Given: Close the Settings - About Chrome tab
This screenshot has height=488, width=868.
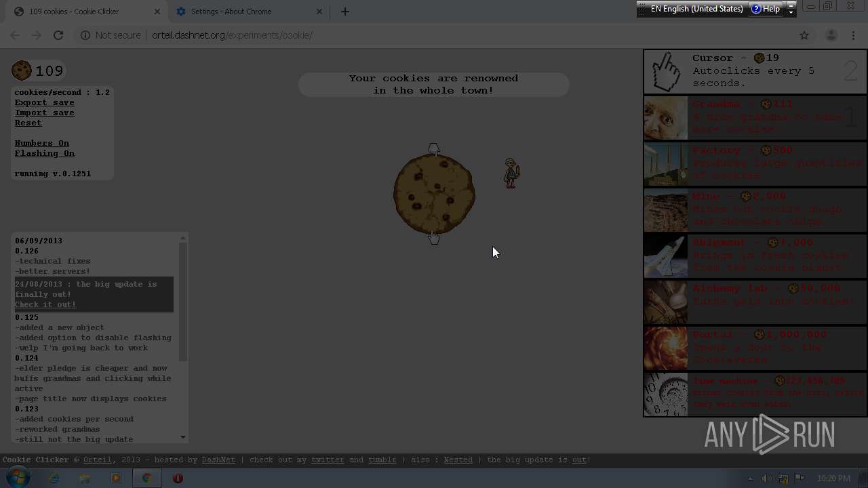Looking at the screenshot, I should (319, 12).
